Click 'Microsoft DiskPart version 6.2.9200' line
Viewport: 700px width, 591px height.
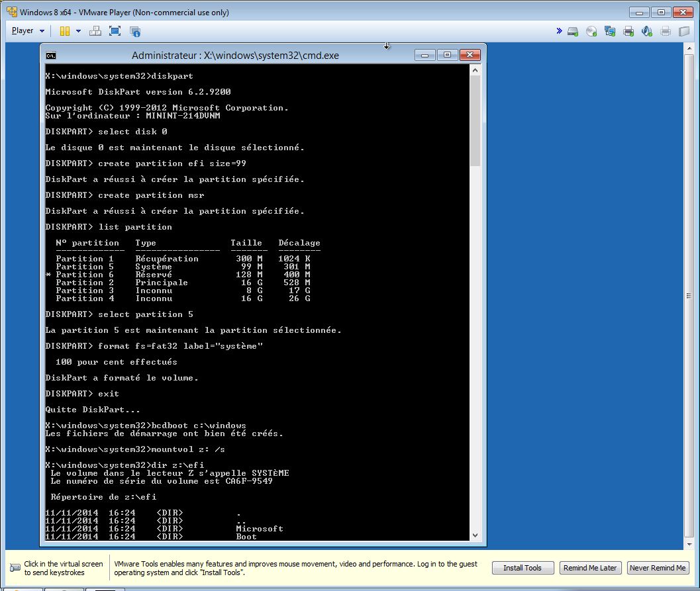point(138,92)
